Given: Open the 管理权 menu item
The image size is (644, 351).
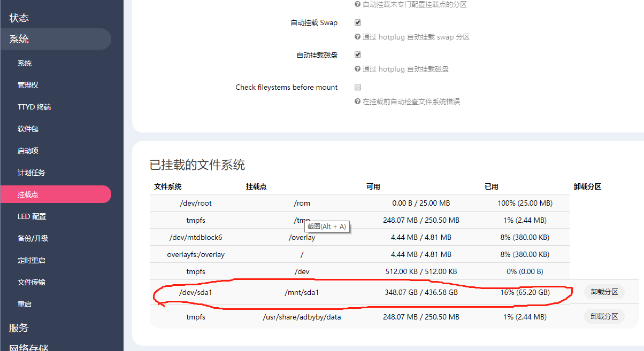Looking at the screenshot, I should click(28, 85).
